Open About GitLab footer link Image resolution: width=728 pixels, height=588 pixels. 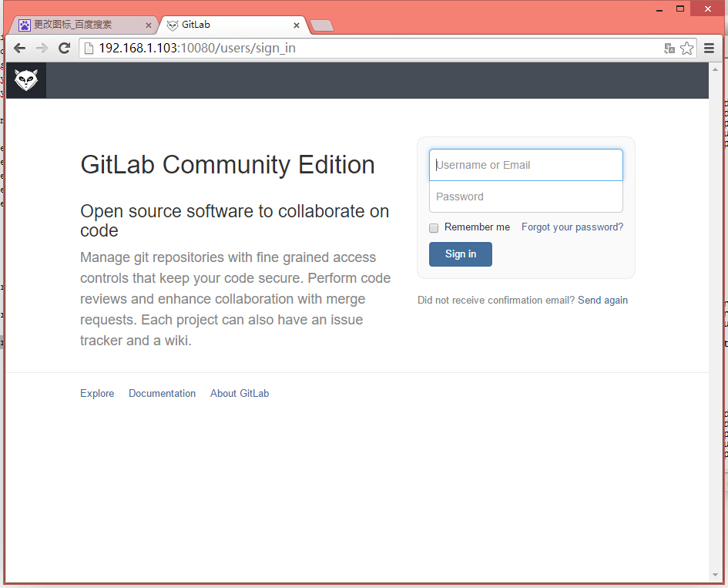[240, 393]
